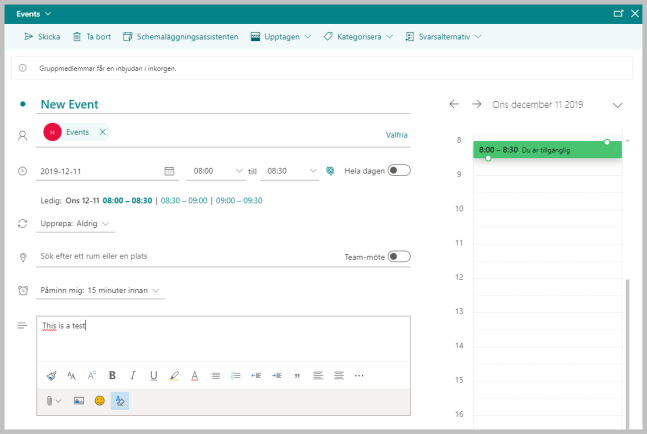Open the date picker calendar icon
Screen dimensions: 647x434
tap(169, 171)
